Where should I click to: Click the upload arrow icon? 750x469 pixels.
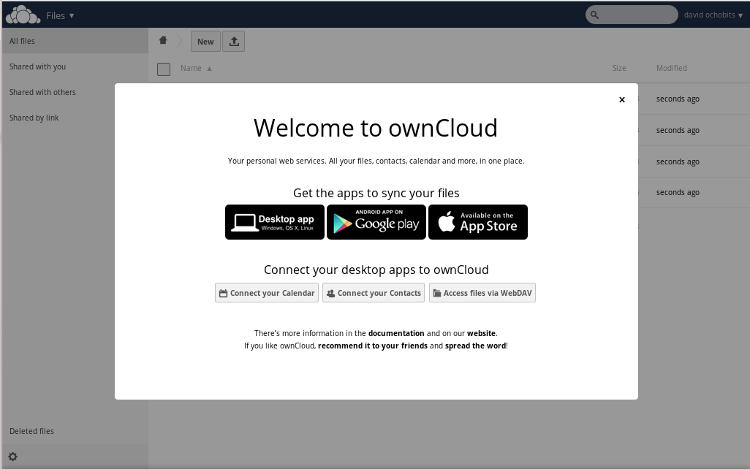[x=234, y=42]
